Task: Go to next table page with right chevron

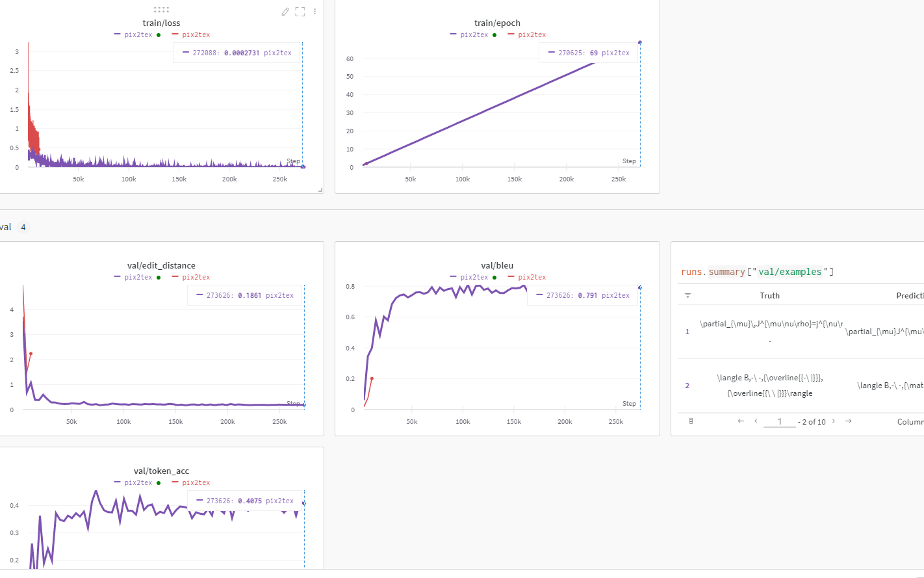Action: [834, 421]
